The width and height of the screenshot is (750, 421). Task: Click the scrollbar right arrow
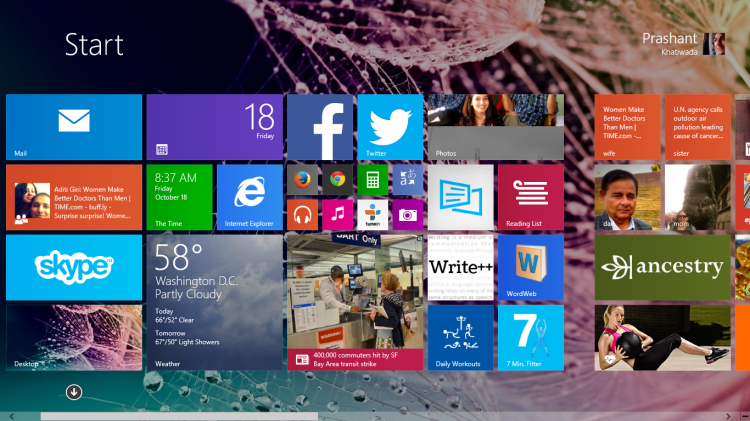point(728,417)
